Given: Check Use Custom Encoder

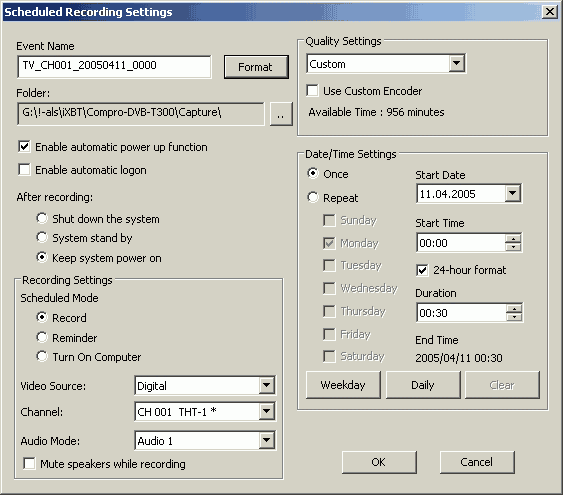Looking at the screenshot, I should pos(312,90).
